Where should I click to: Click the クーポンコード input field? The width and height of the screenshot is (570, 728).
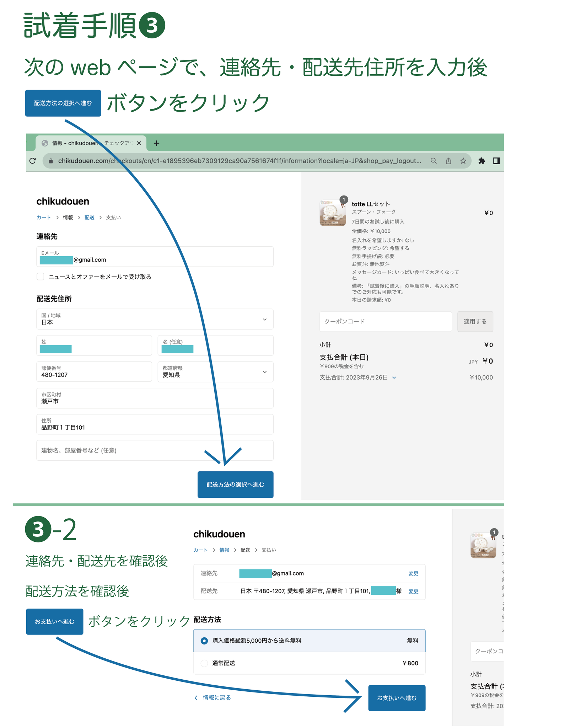point(386,321)
